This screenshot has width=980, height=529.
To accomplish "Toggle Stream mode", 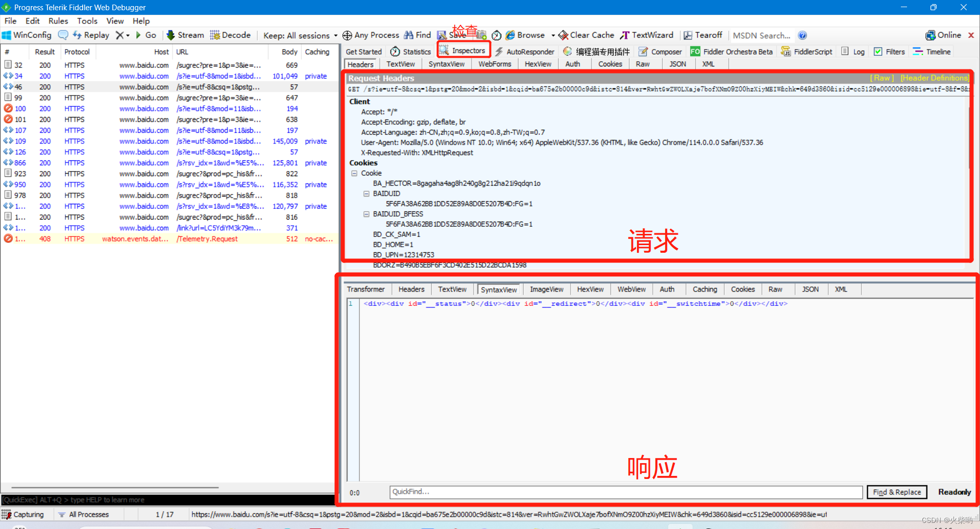I will click(185, 35).
